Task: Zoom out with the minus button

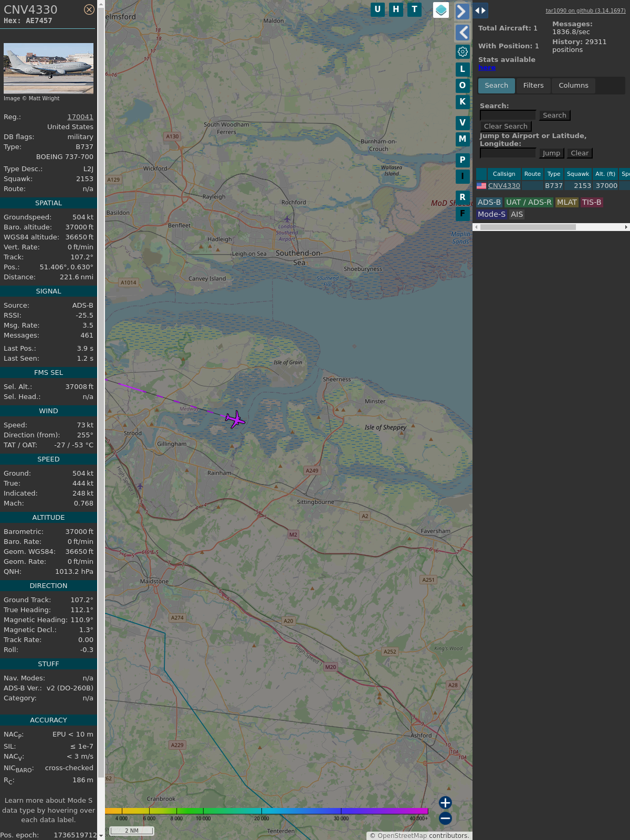Action: [x=445, y=818]
